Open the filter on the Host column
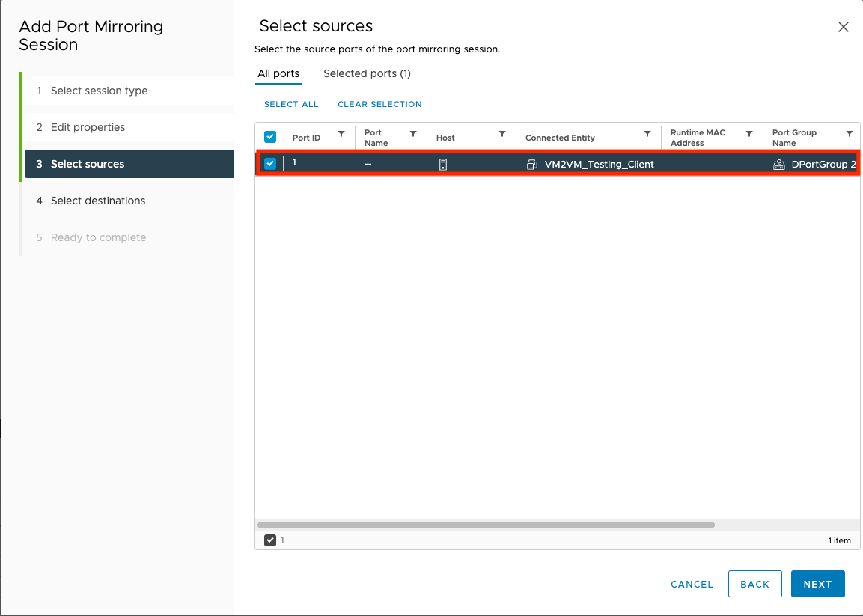 tap(501, 137)
